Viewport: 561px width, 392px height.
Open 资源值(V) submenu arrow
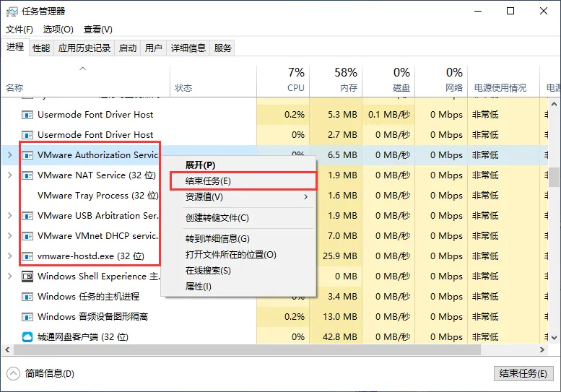pos(306,196)
